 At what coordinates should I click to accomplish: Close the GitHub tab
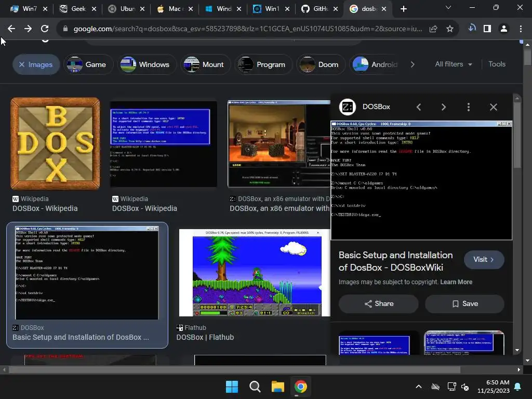tap(336, 9)
